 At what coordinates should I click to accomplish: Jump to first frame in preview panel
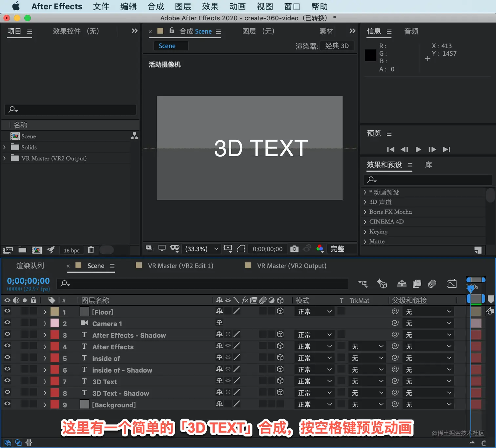point(391,149)
